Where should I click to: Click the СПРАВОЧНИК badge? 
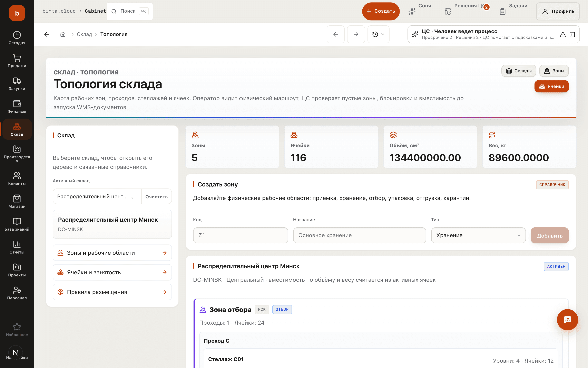[552, 185]
